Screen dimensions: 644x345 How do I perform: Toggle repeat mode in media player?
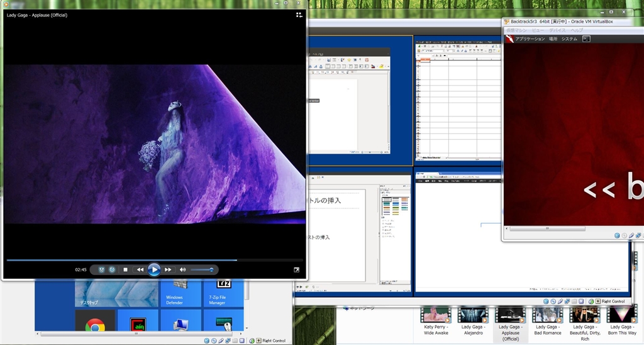point(111,269)
